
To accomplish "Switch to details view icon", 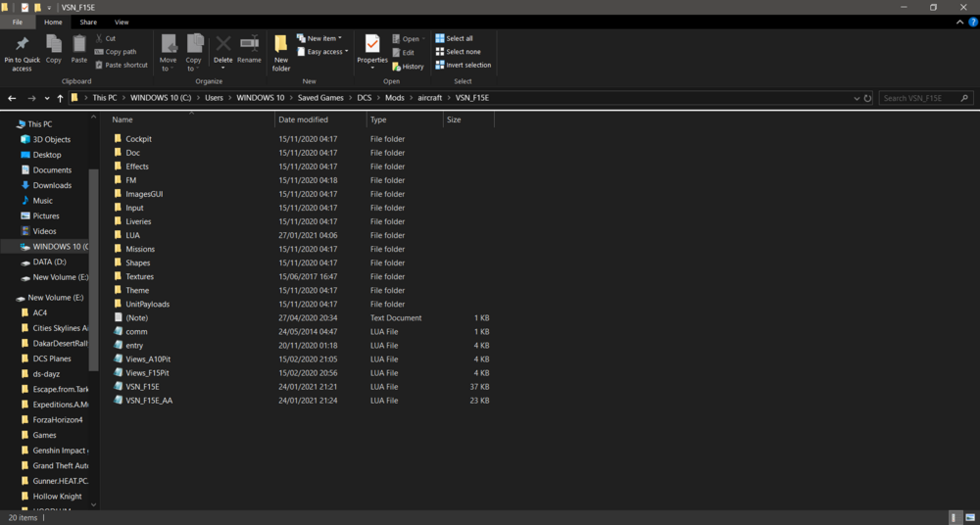I will click(955, 517).
